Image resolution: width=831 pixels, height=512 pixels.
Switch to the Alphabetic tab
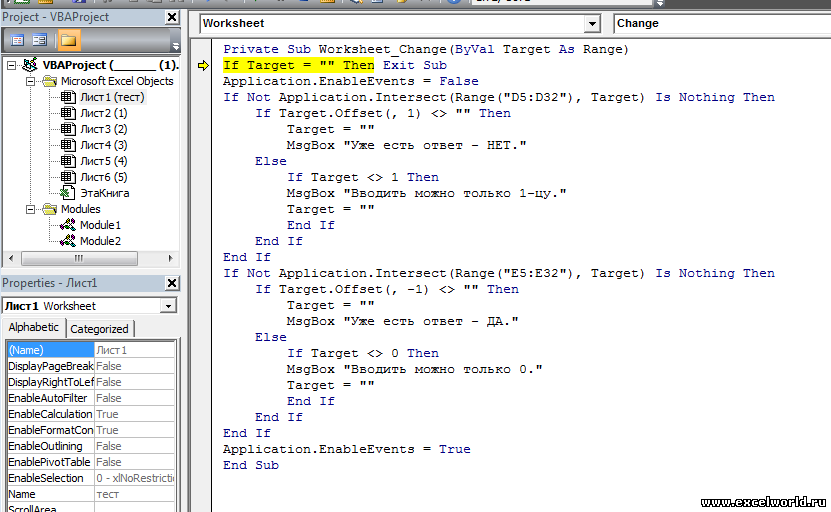[x=34, y=328]
